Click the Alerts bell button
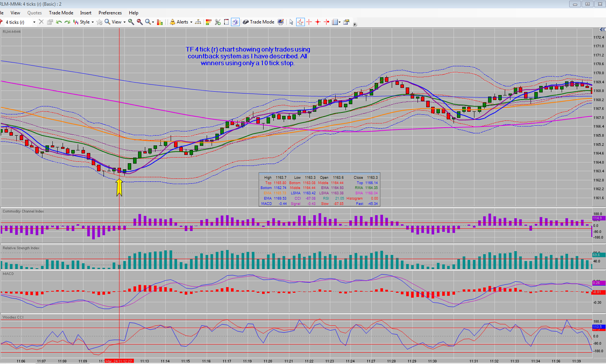This screenshot has height=364, width=606. pyautogui.click(x=179, y=22)
